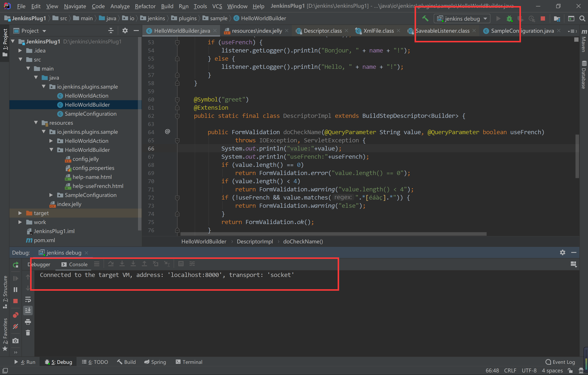The image size is (588, 375).
Task: Switch to the resources\index.jelly tab
Action: pyautogui.click(x=256, y=31)
